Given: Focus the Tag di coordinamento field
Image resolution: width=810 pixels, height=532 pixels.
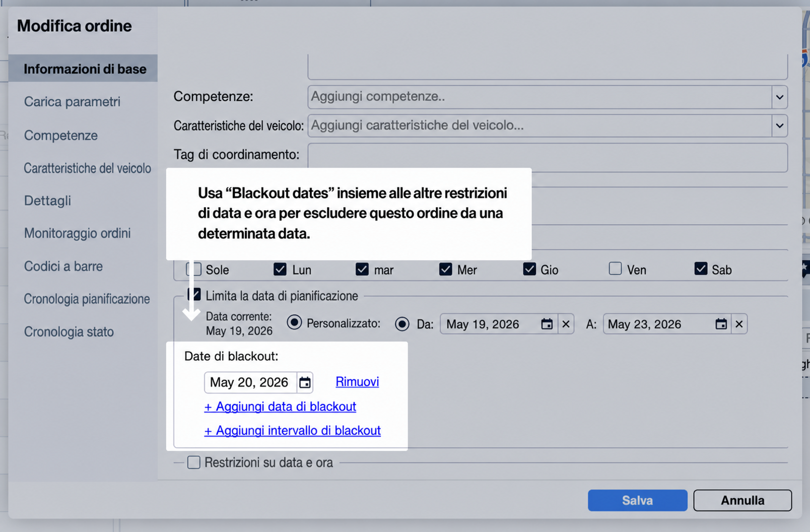Looking at the screenshot, I should (548, 158).
